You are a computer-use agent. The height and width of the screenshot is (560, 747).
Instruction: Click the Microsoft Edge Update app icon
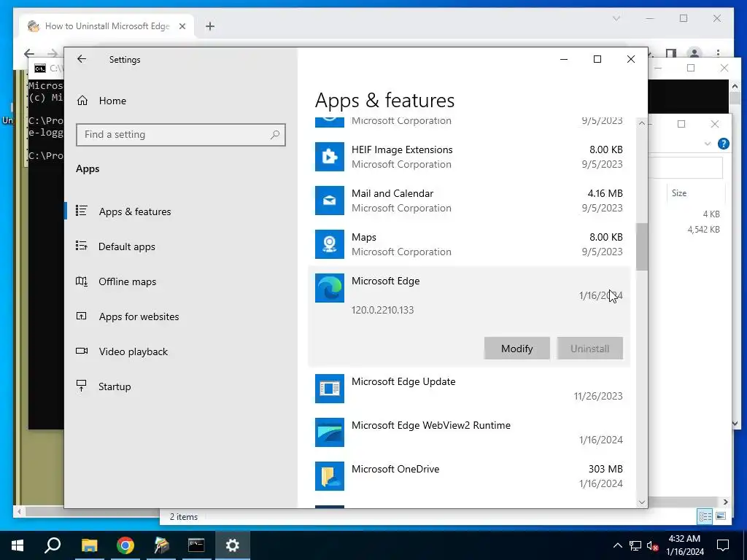coord(329,389)
